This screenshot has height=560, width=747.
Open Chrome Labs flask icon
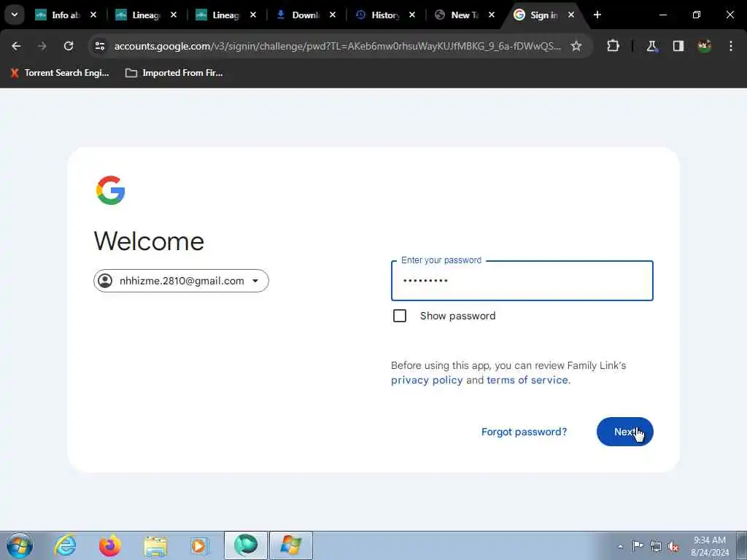(x=651, y=46)
